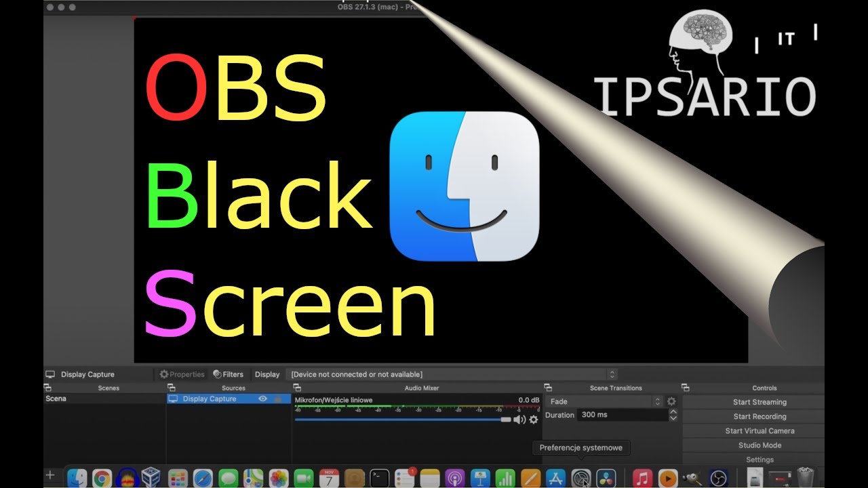This screenshot has width=868, height=488.
Task: Open Terminal from the dock
Action: pos(380,478)
